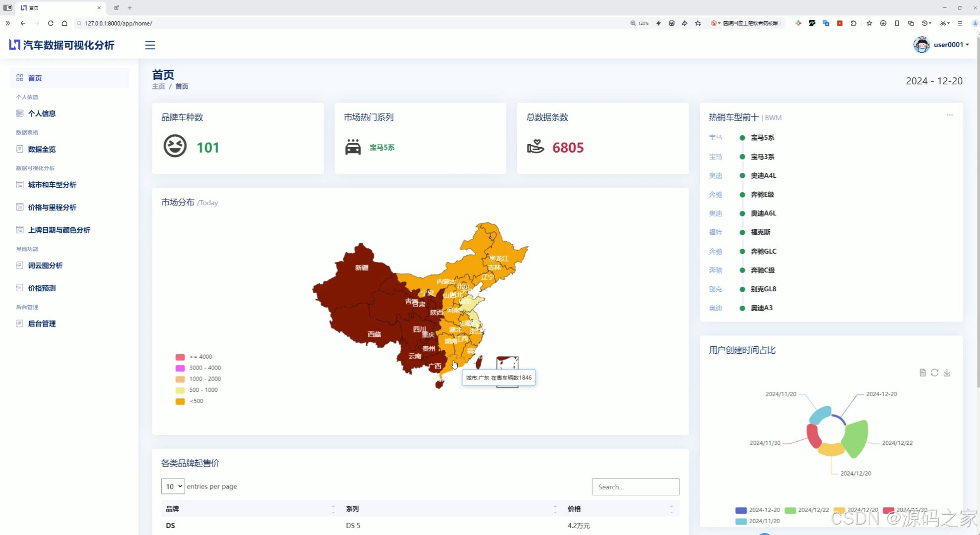Click the >= 4000 map legend swatch
This screenshot has height=535, width=980.
pos(180,357)
